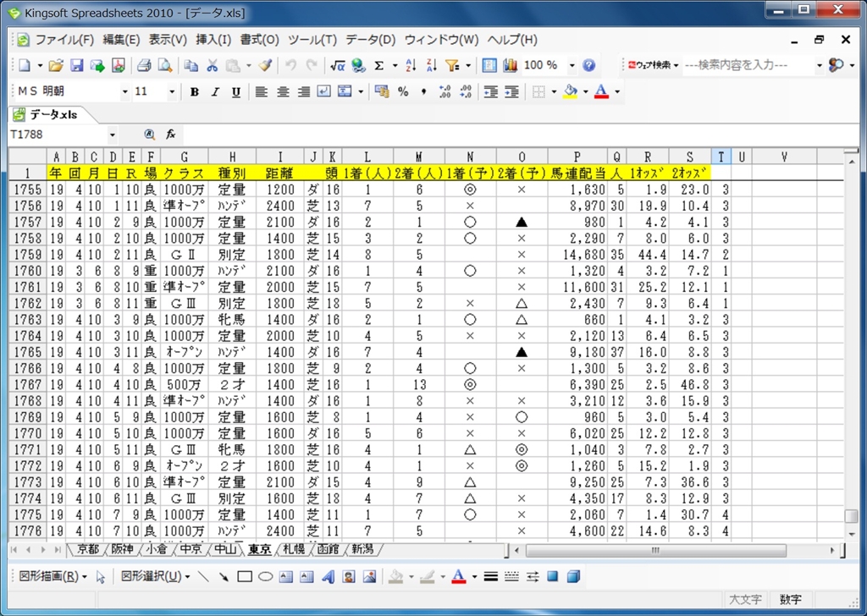Click the ウェブ検索 button
867x616 pixels.
point(654,65)
